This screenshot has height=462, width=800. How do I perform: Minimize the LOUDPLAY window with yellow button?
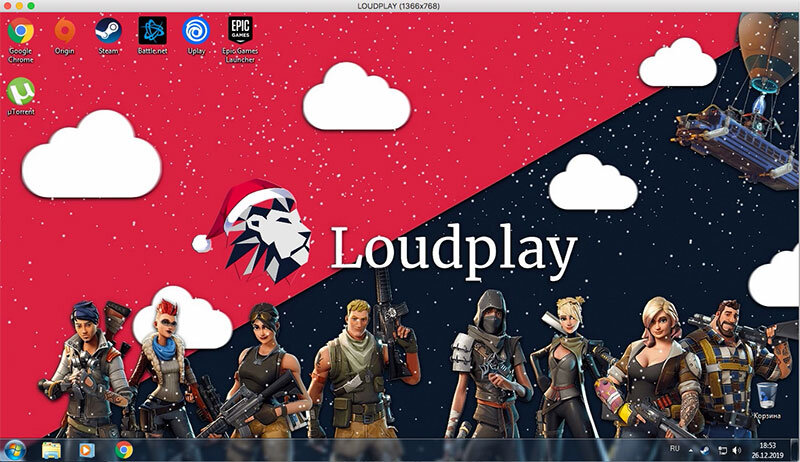[x=19, y=6]
